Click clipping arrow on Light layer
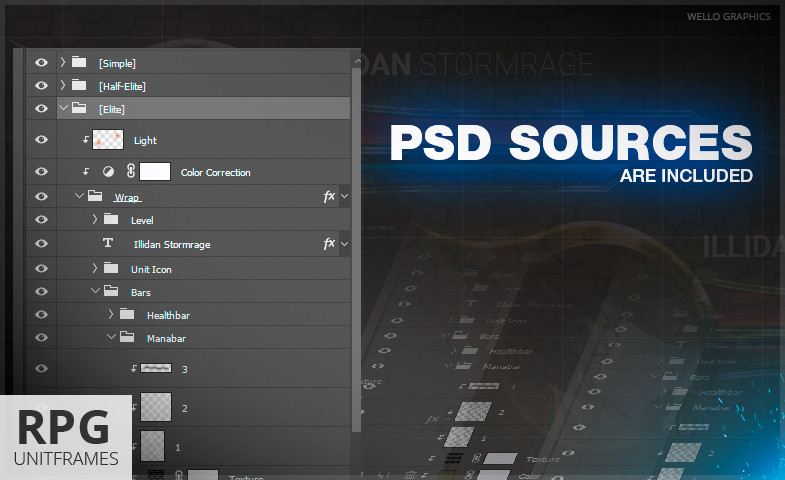The height and width of the screenshot is (480, 785). point(86,140)
